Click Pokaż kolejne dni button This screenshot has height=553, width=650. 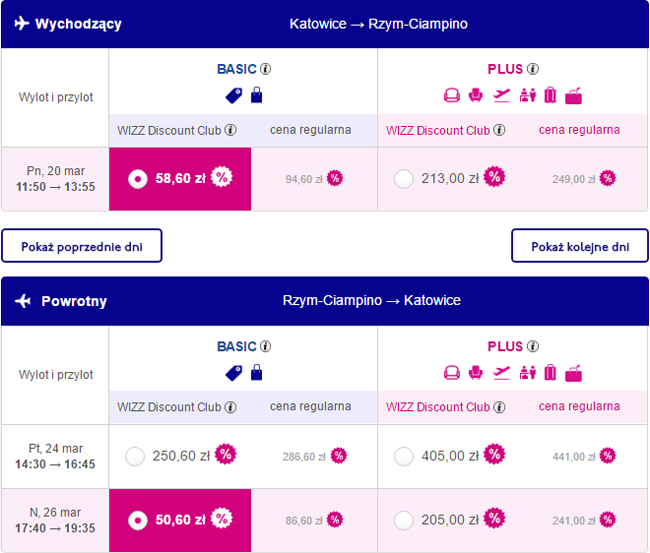click(x=580, y=246)
